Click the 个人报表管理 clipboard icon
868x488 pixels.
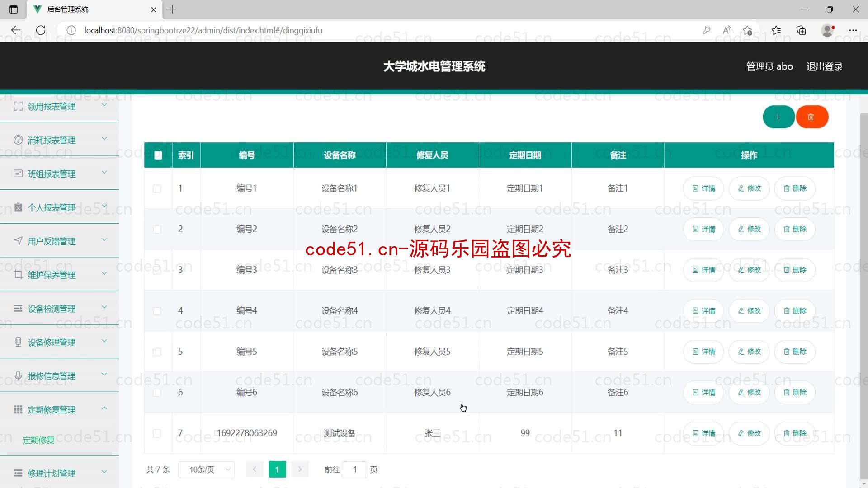[18, 207]
